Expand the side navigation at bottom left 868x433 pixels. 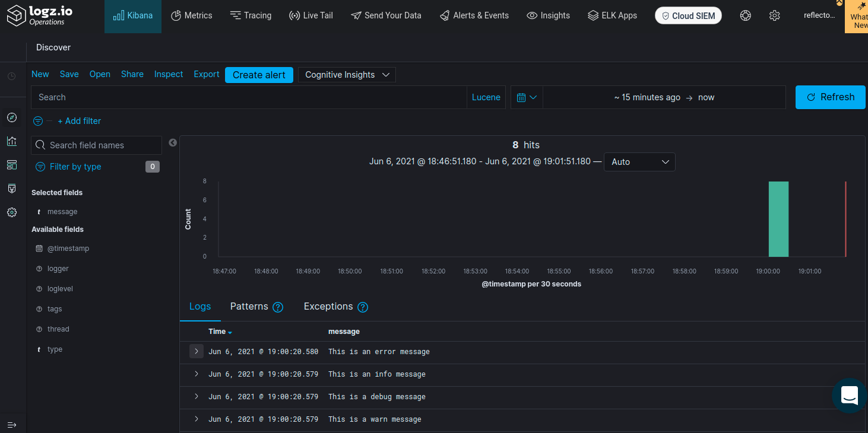(x=12, y=425)
